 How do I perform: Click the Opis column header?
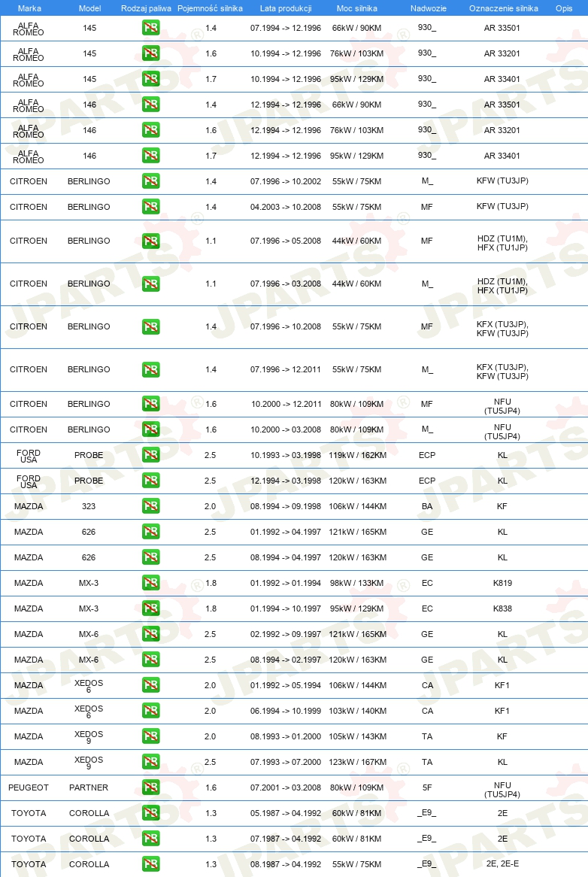tap(564, 8)
